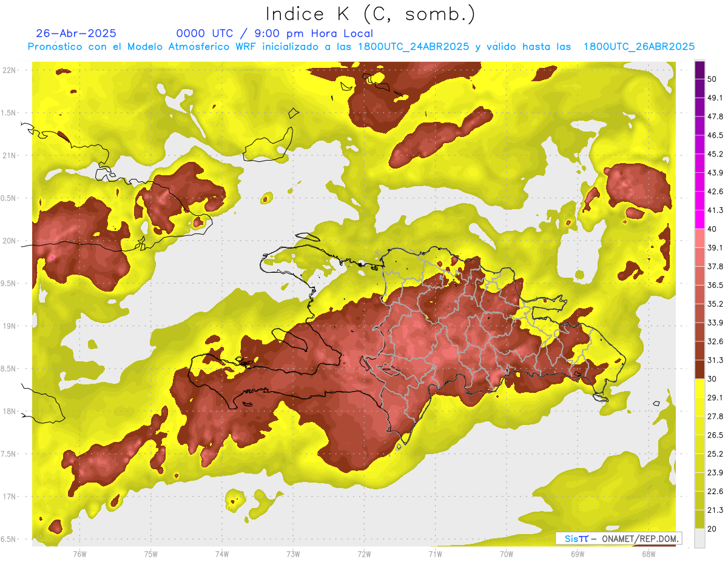Screen dimensions: 728x562
Task: Click colorbar value "39.1"
Action: (x=715, y=247)
